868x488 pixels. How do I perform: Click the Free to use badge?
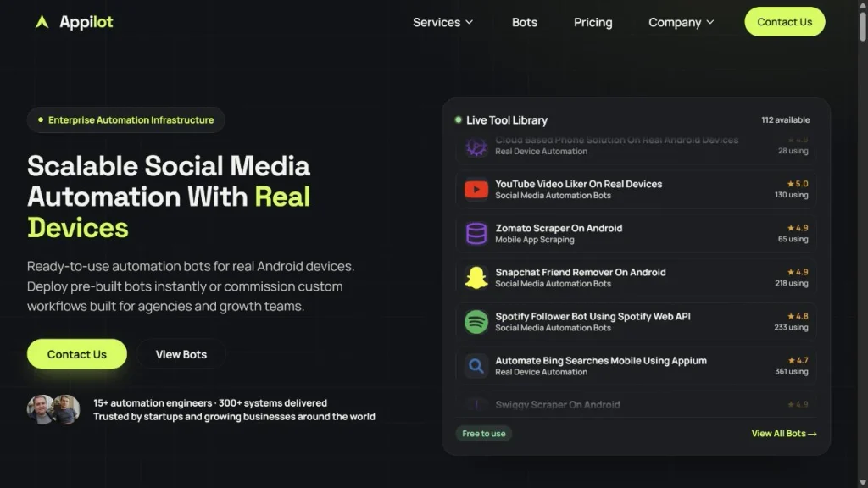point(484,433)
